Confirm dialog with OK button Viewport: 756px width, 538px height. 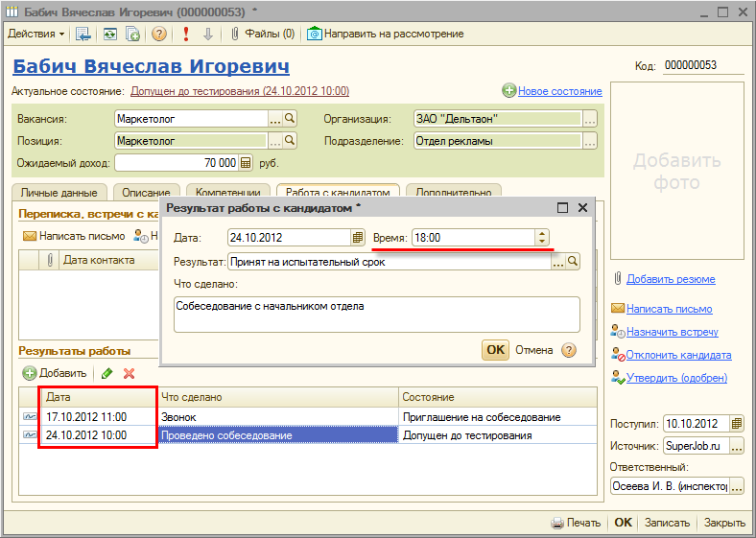pyautogui.click(x=495, y=350)
